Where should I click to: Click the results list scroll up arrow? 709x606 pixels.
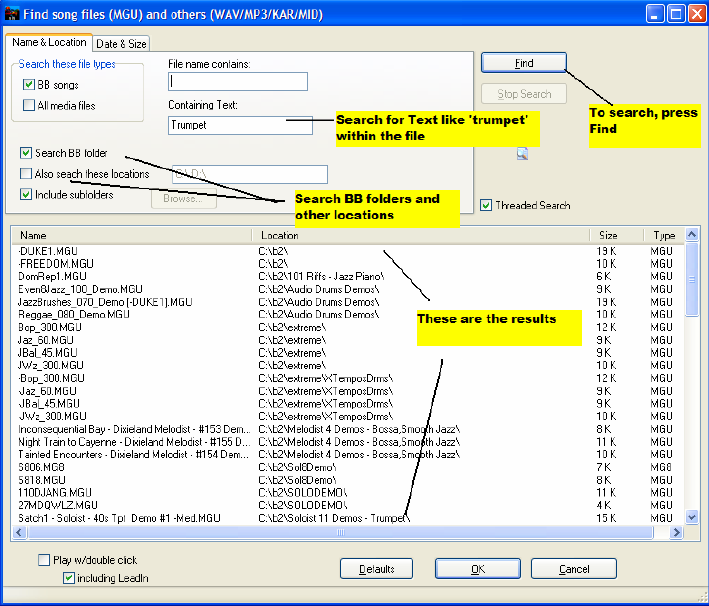691,234
